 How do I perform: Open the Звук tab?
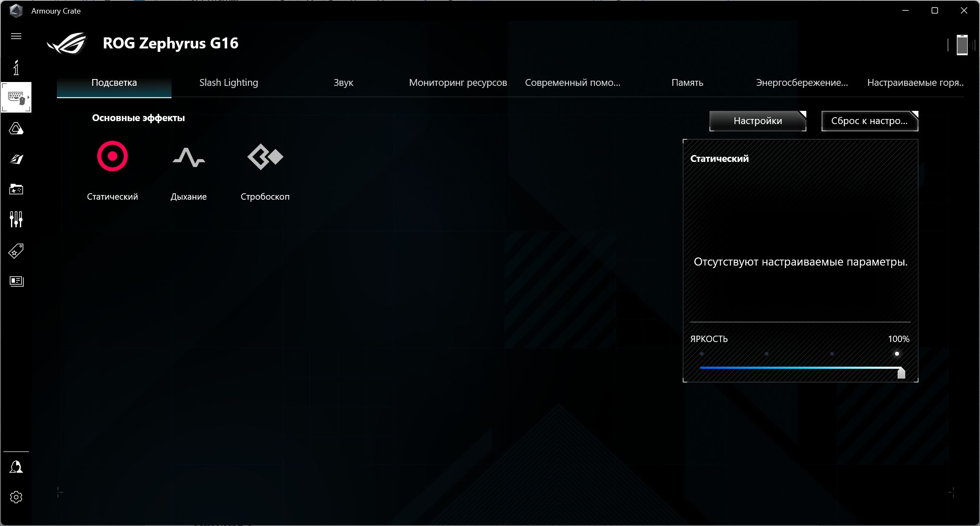pos(344,83)
